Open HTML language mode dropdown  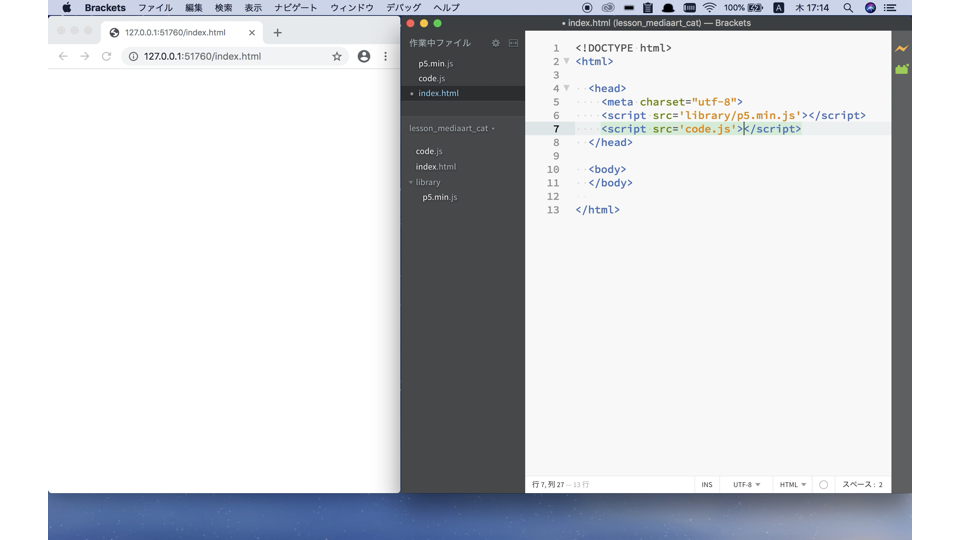792,484
